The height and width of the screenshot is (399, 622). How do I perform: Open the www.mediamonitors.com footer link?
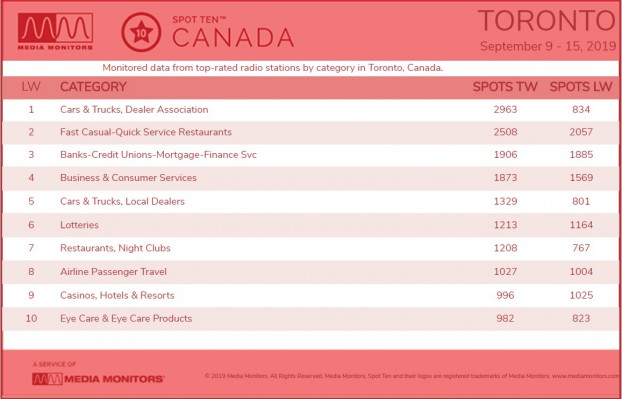586,376
